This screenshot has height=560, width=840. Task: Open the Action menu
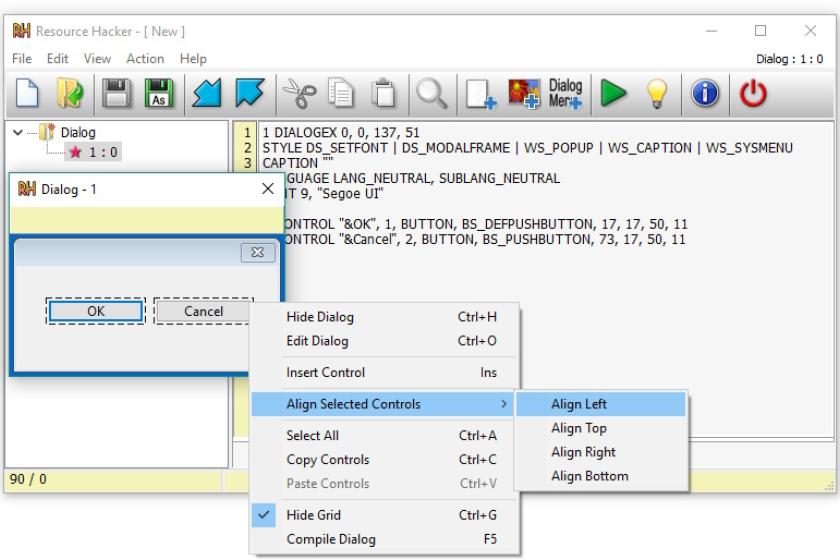145,58
